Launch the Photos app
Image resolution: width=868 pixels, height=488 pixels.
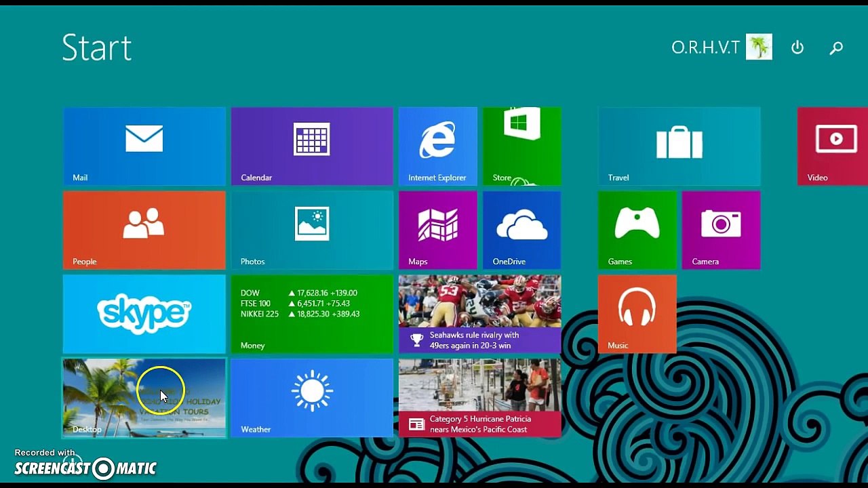coord(312,230)
